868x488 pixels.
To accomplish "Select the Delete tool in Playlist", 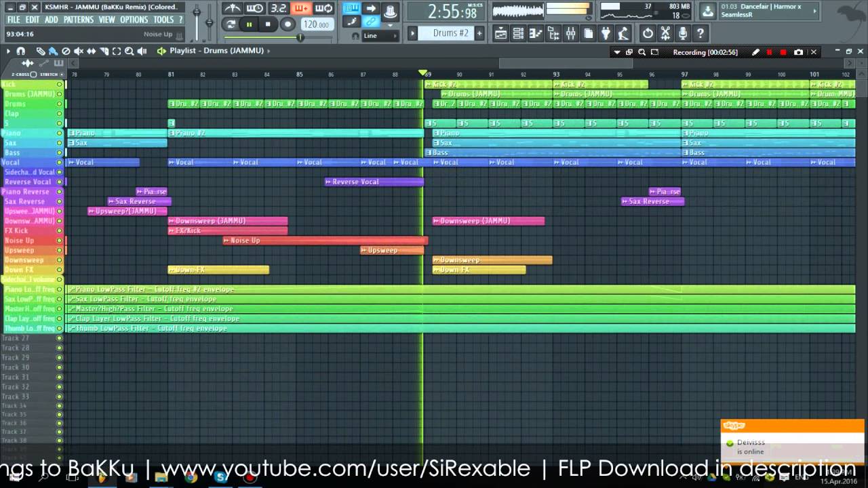I will [66, 51].
